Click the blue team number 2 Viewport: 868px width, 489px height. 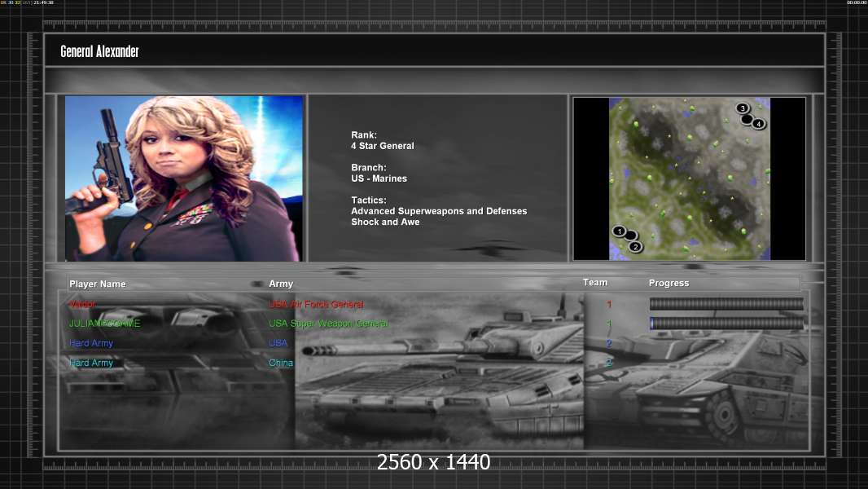pos(609,343)
